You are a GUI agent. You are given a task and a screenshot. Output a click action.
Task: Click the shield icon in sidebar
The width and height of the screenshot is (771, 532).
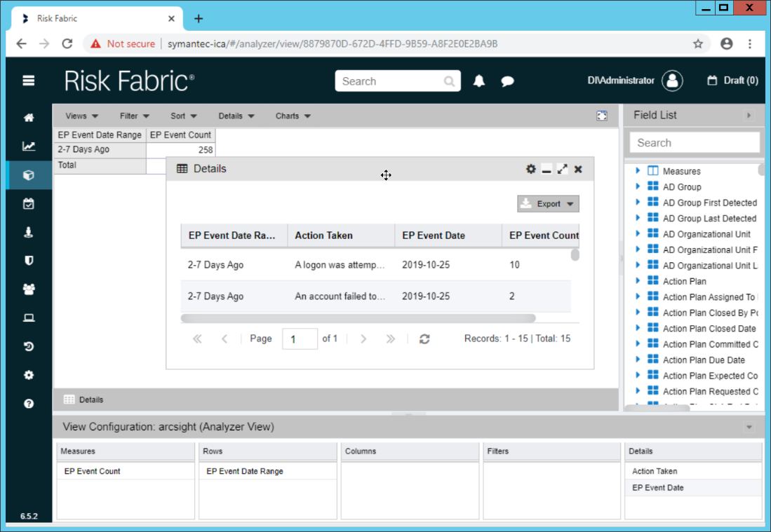(29, 260)
